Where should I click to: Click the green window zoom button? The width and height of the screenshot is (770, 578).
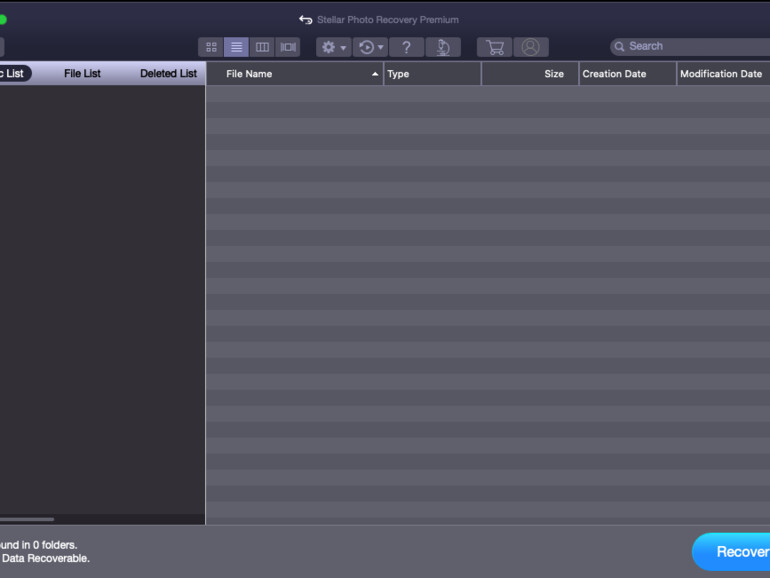(2, 20)
